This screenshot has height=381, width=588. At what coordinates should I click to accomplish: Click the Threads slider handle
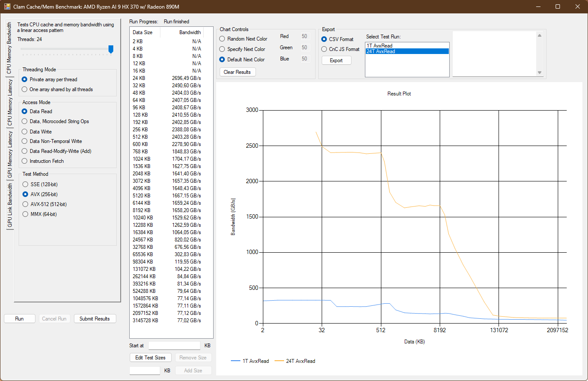(x=111, y=49)
